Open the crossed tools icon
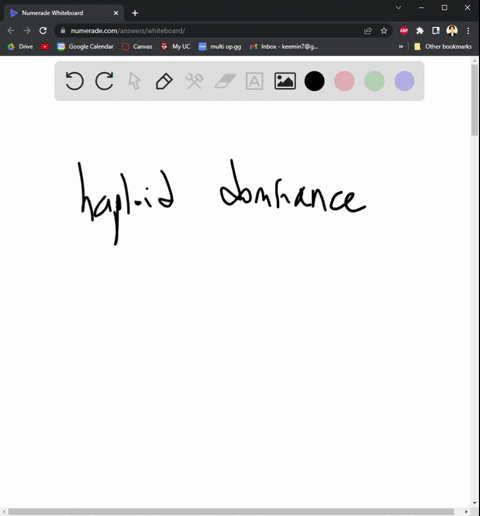The width and height of the screenshot is (480, 516). [x=194, y=81]
